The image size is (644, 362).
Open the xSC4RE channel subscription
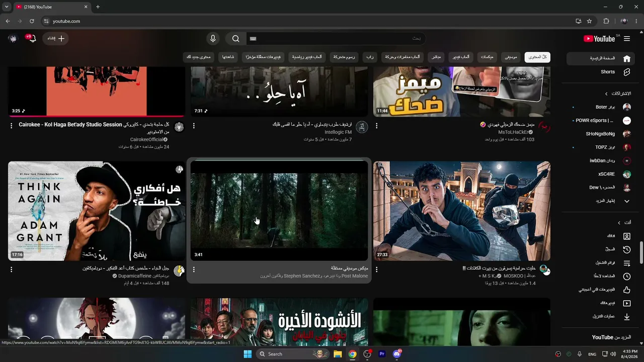[x=602, y=174]
